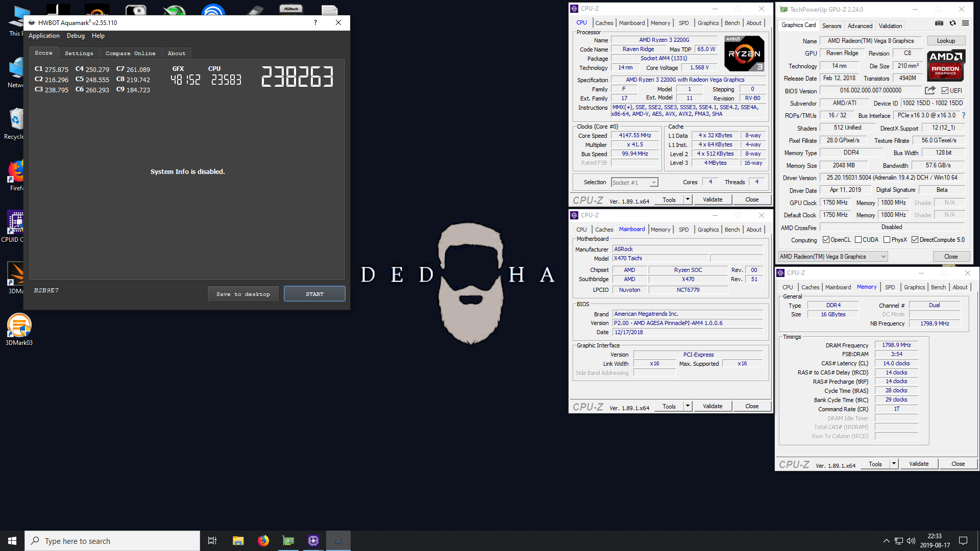Click the taskbar clock showing 22:33
Image resolution: width=980 pixels, height=551 pixels.
[x=935, y=541]
